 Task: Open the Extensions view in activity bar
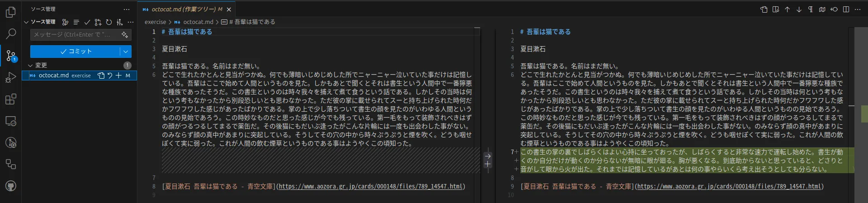[x=11, y=99]
